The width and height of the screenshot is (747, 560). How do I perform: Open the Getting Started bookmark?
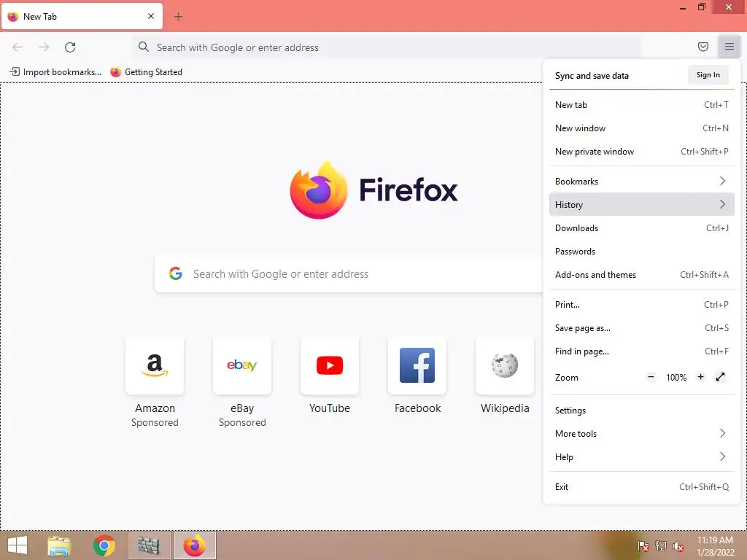146,72
